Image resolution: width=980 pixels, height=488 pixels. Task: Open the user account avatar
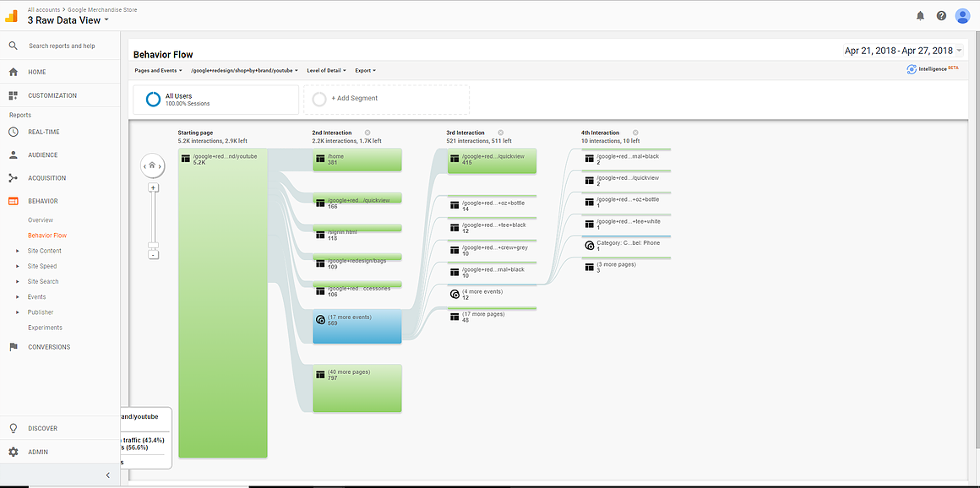click(x=962, y=16)
